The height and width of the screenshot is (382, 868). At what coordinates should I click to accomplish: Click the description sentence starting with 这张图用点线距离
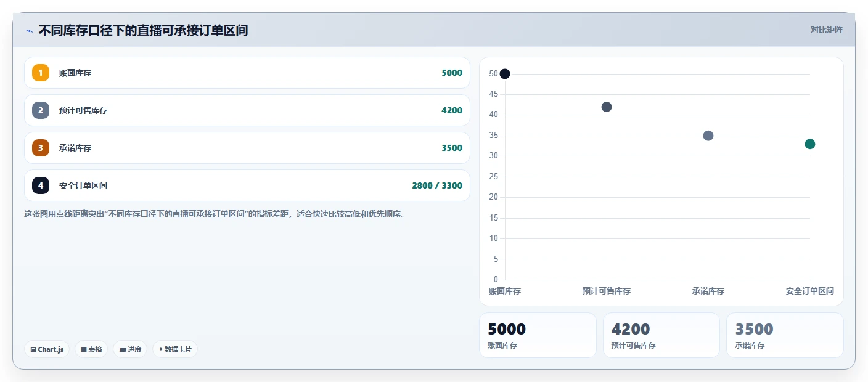click(x=214, y=214)
